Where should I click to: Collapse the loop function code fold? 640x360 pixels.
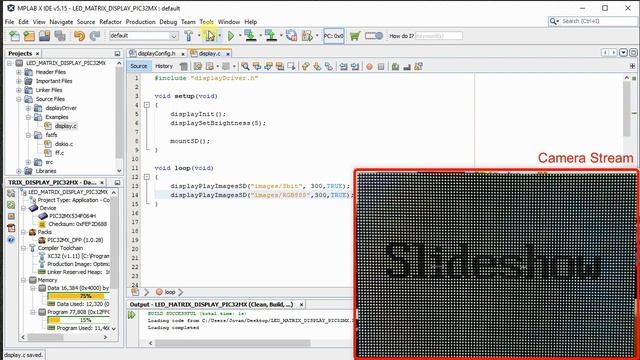(147, 177)
